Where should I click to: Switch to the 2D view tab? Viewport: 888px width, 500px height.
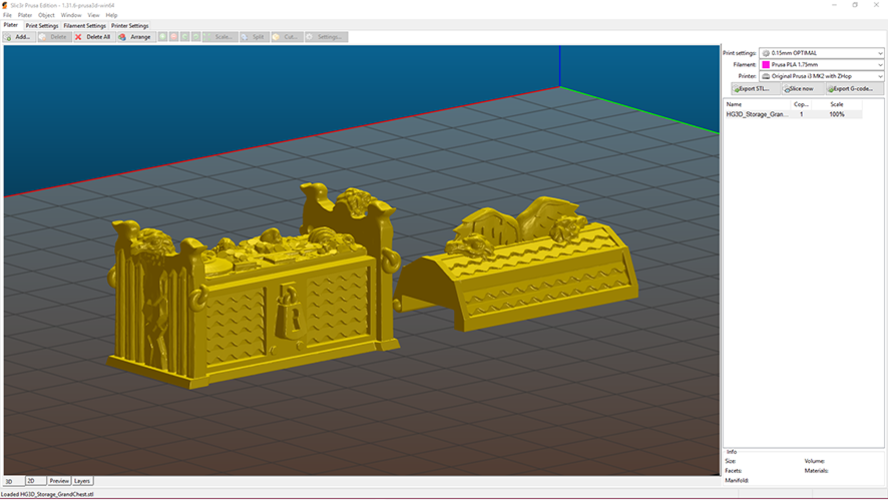pos(35,481)
